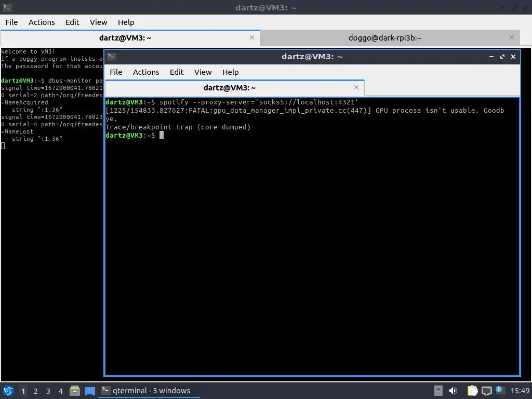Switch to workspace 4 in the pager
The height and width of the screenshot is (399, 532).
[x=61, y=391]
